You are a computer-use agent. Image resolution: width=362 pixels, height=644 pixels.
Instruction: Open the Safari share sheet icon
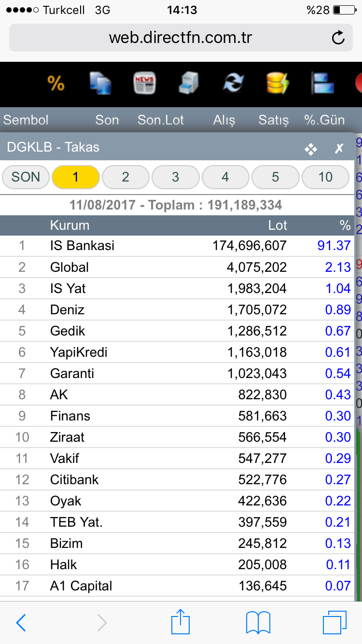point(181,621)
